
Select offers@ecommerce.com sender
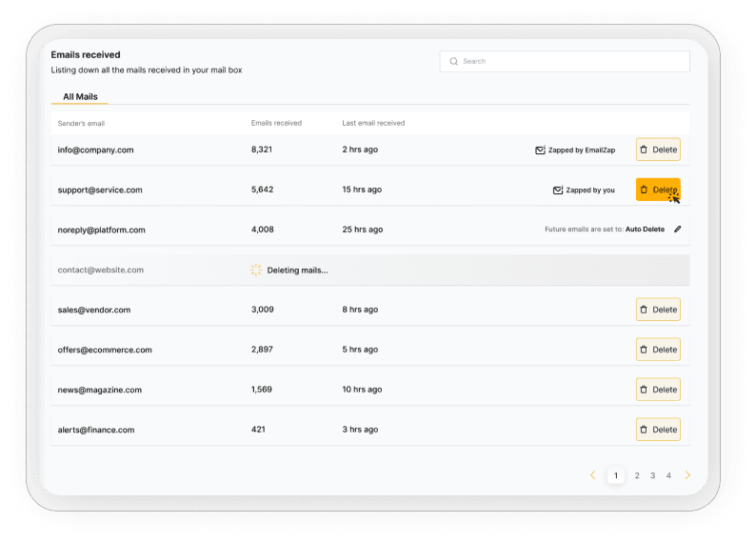105,351
